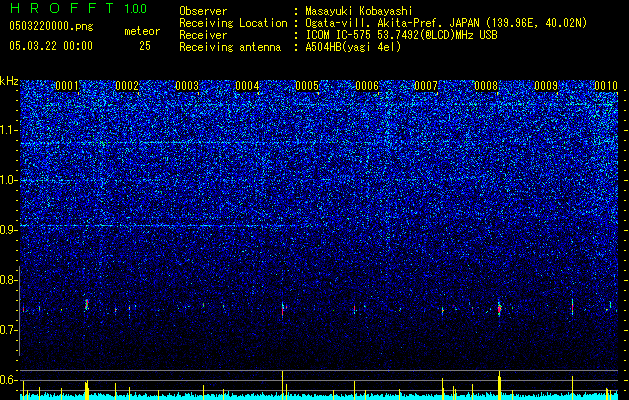Viewport: 629px width, 400px height.
Task: Click the meteor echo below marker 0005
Action: pos(283,310)
